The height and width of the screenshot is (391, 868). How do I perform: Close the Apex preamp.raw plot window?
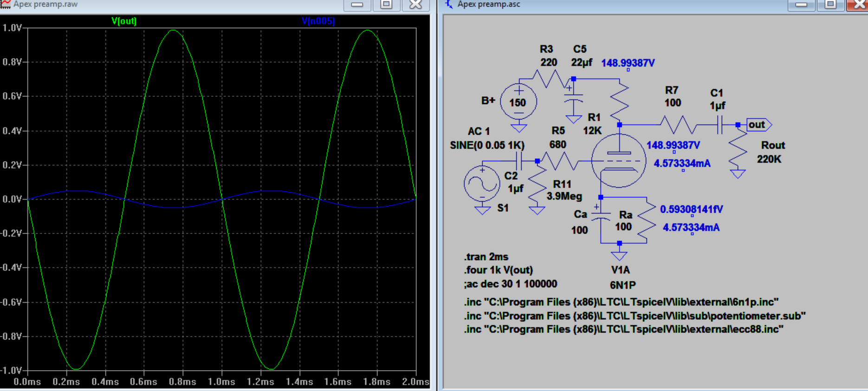[415, 5]
